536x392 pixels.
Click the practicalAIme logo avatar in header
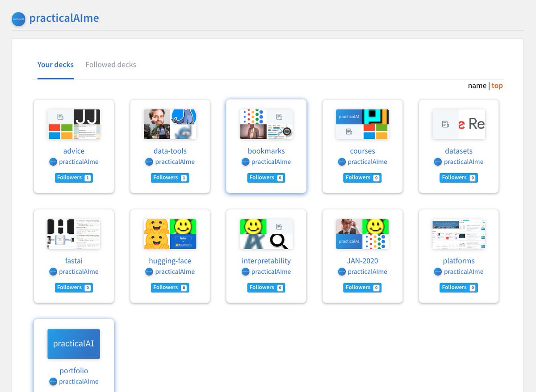[18, 19]
